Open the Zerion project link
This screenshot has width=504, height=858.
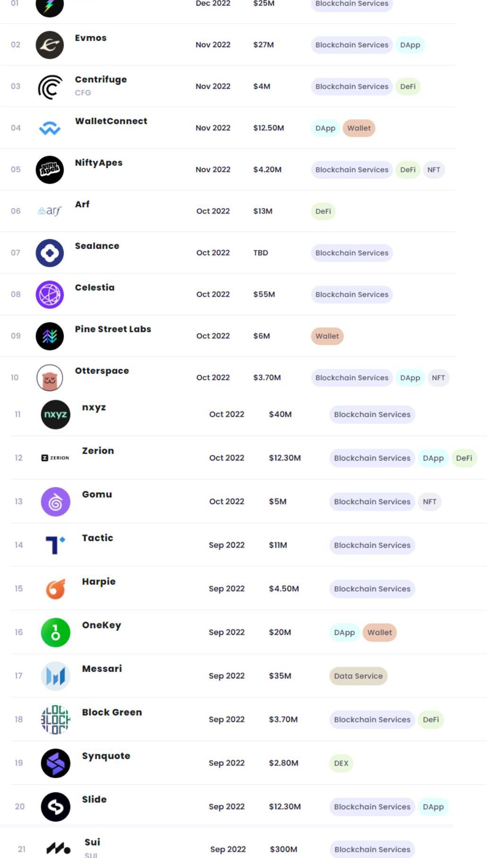(98, 451)
